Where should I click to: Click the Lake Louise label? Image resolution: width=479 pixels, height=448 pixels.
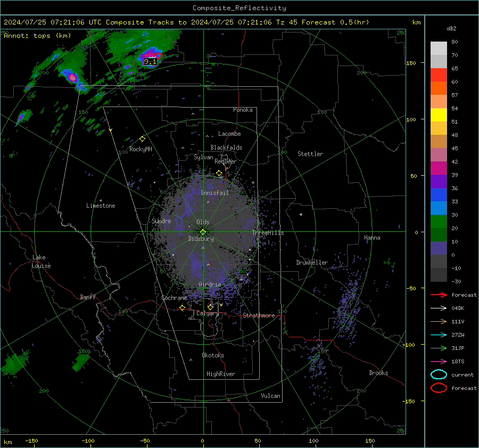point(41,262)
